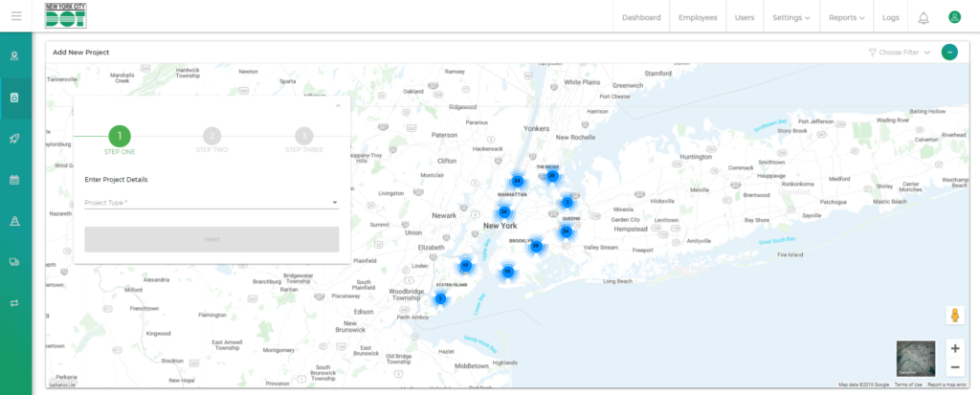The height and width of the screenshot is (395, 980).
Task: Open the Choose Filter dropdown
Action: click(x=899, y=53)
